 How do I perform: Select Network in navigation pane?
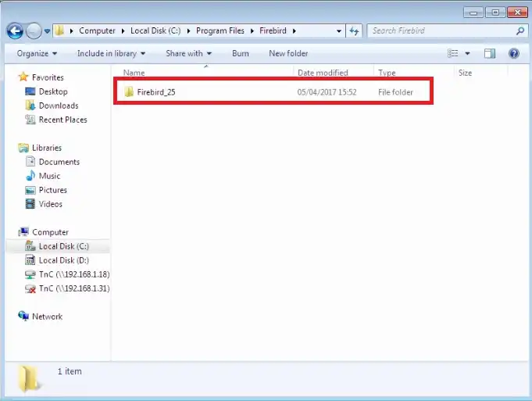(x=47, y=317)
